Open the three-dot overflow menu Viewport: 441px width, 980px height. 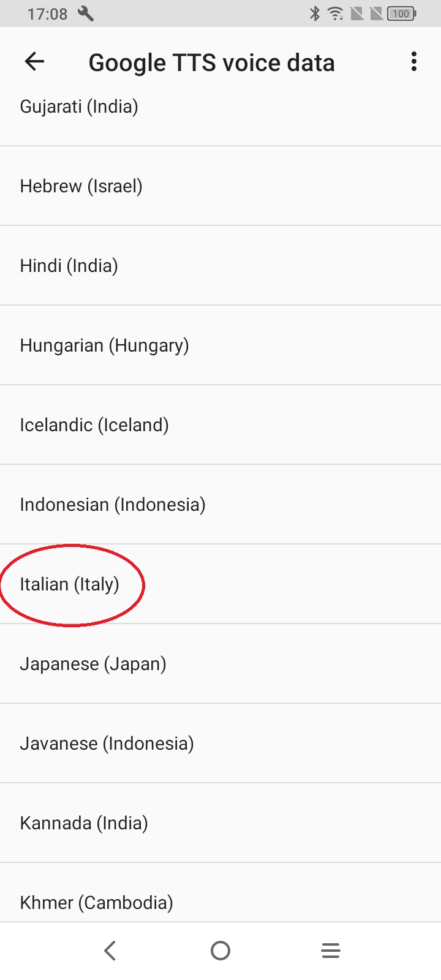414,61
